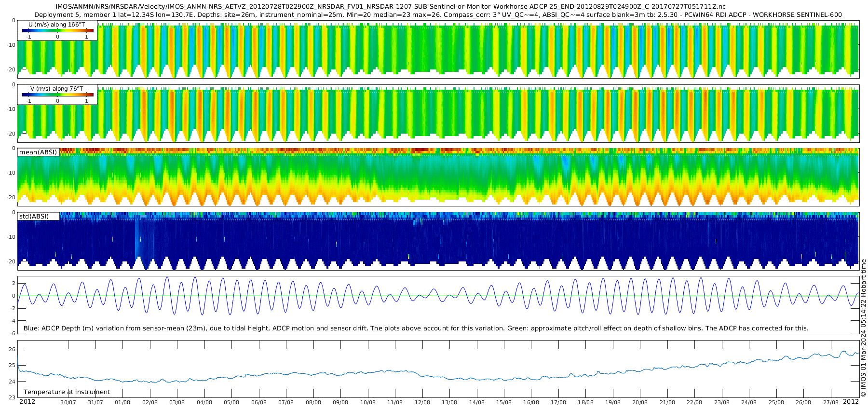
Task: Click the 27/08 date tick label
Action: [830, 402]
